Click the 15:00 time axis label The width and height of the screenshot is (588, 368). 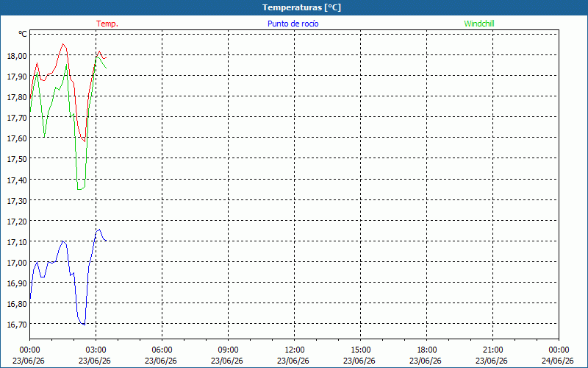point(361,350)
